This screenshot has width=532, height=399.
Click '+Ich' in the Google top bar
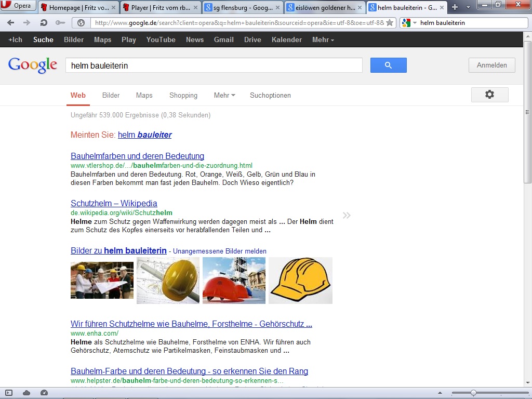pos(15,39)
